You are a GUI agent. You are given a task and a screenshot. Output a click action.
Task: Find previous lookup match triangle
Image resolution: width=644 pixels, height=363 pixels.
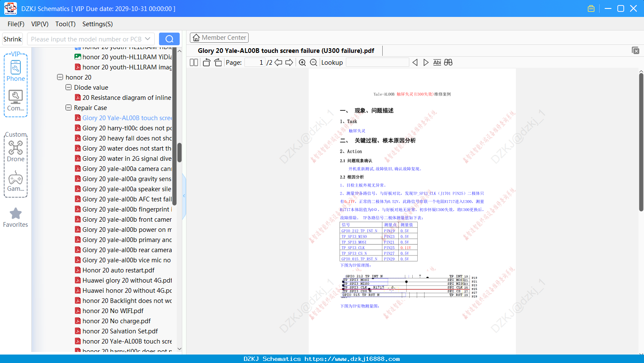tap(415, 63)
